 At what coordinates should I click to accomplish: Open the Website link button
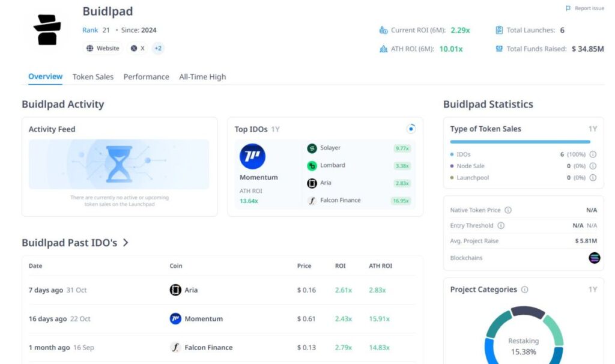click(x=103, y=49)
